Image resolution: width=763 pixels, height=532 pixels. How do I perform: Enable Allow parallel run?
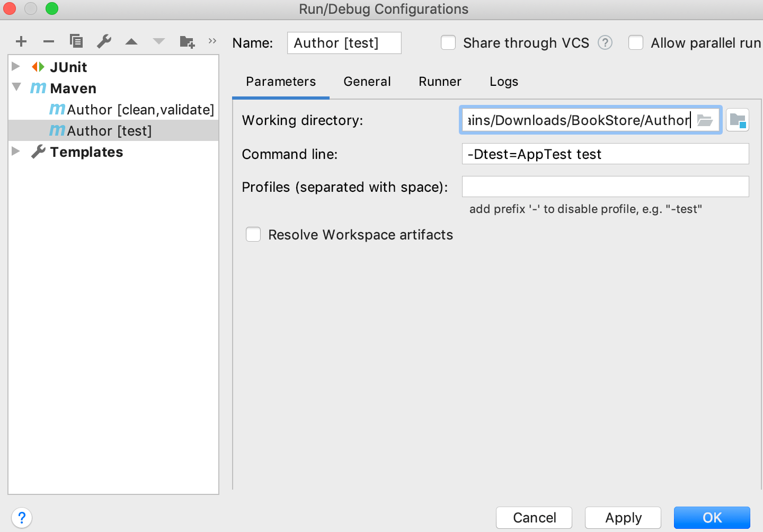tap(636, 42)
